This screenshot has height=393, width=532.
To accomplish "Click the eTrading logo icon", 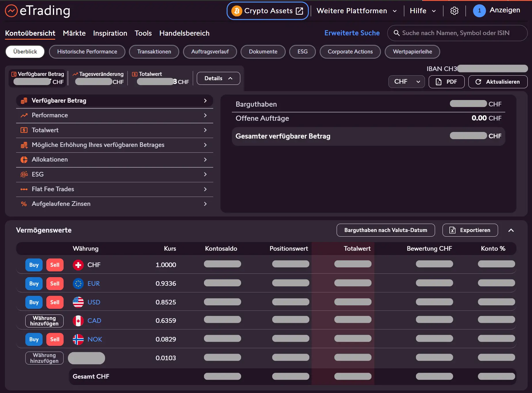I will [x=11, y=11].
